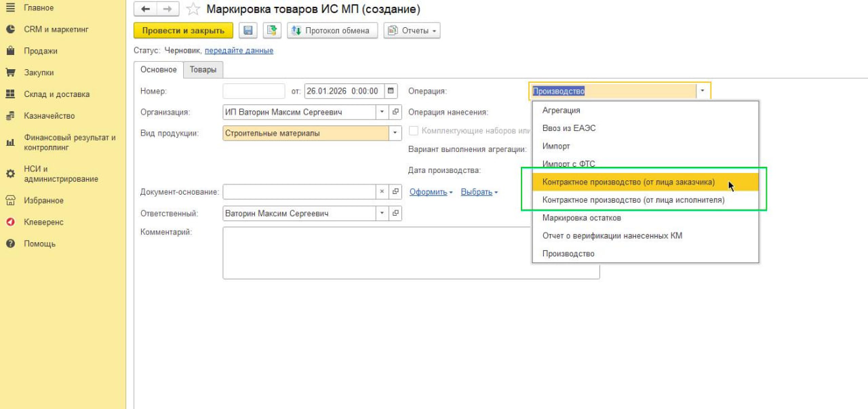Open the Протокол обмена button
Screen dimensions: 868x409
click(332, 31)
